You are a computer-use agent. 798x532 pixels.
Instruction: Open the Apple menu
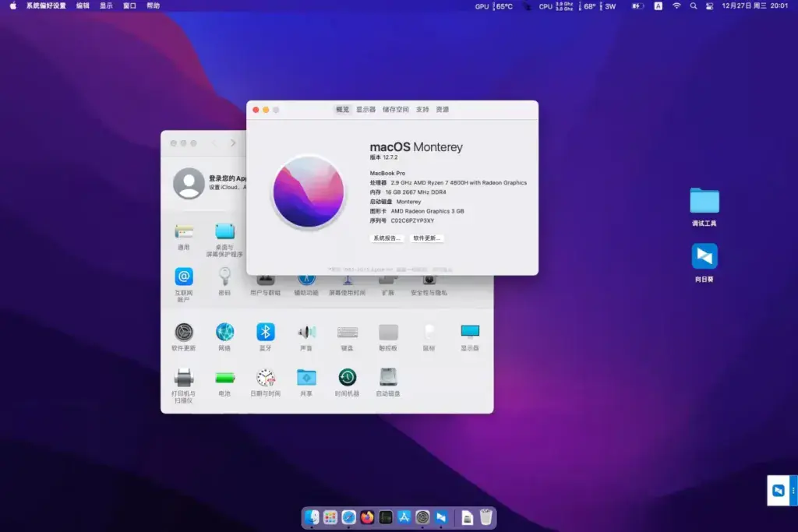pos(12,5)
